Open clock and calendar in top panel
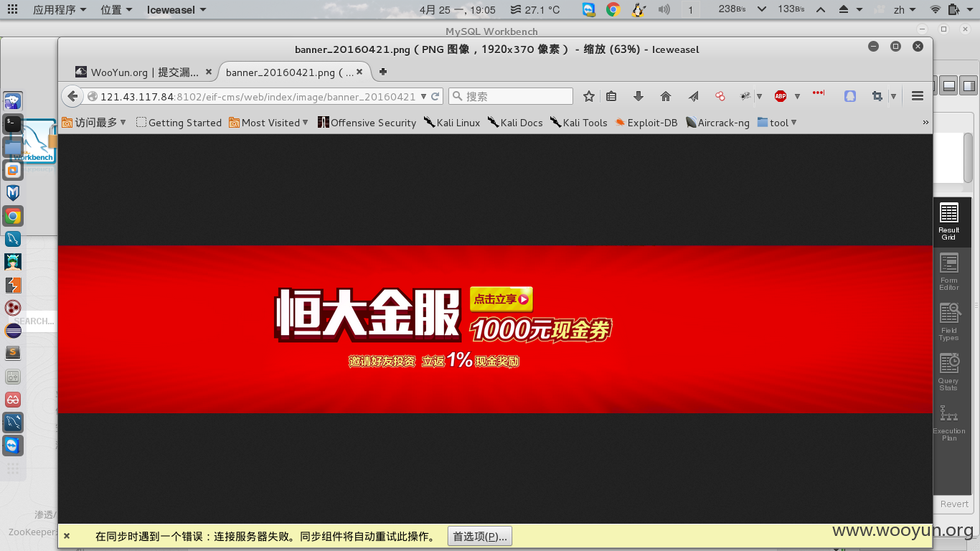980x551 pixels. click(457, 9)
